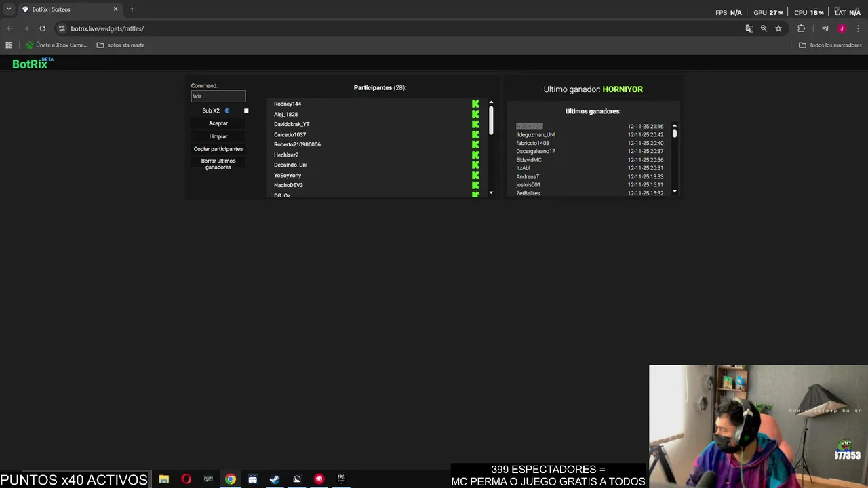Select participant Alej_1828
The image size is (868, 488).
click(285, 114)
